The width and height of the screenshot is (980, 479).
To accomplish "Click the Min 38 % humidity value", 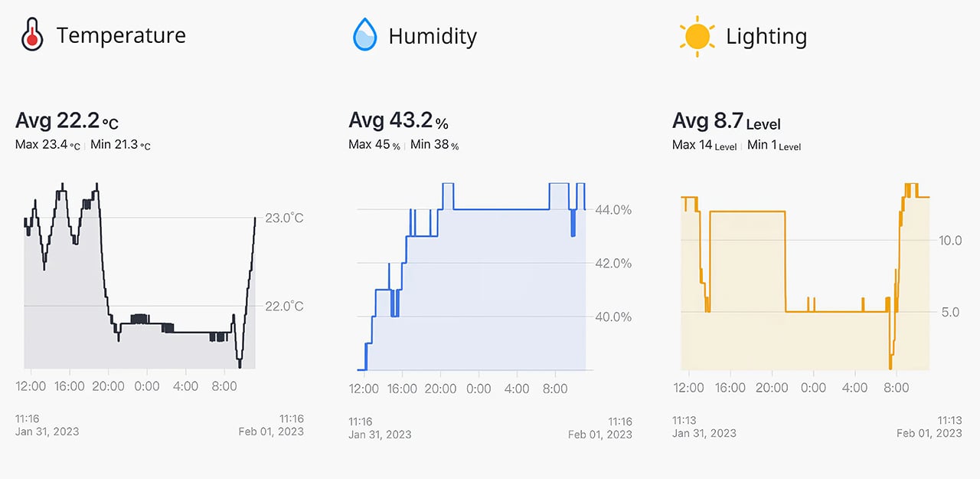I will point(434,145).
